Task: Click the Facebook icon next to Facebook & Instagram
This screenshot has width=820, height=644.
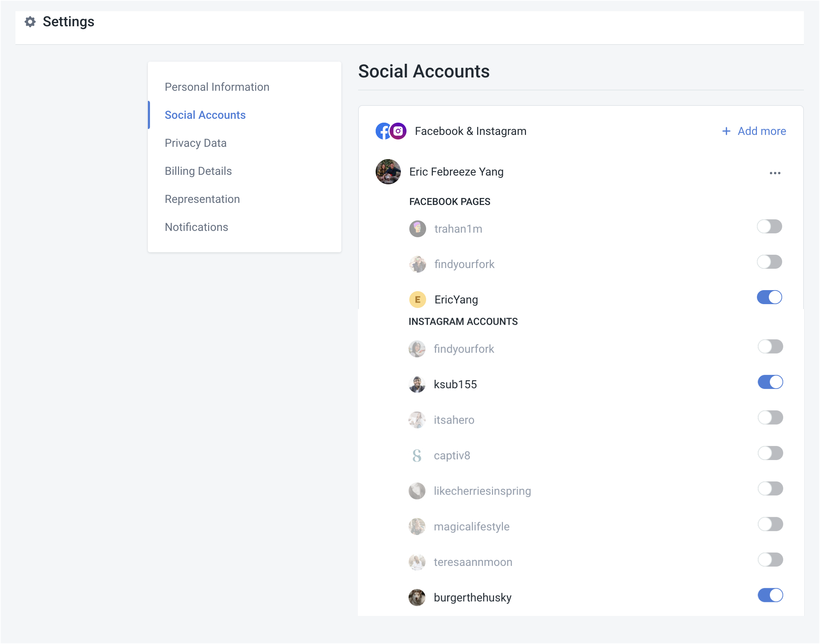Action: 383,131
